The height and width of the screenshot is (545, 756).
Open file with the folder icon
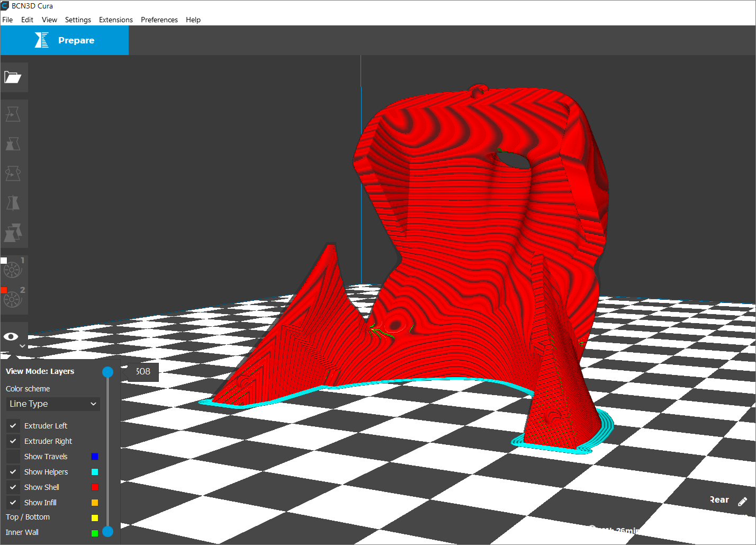[x=13, y=78]
